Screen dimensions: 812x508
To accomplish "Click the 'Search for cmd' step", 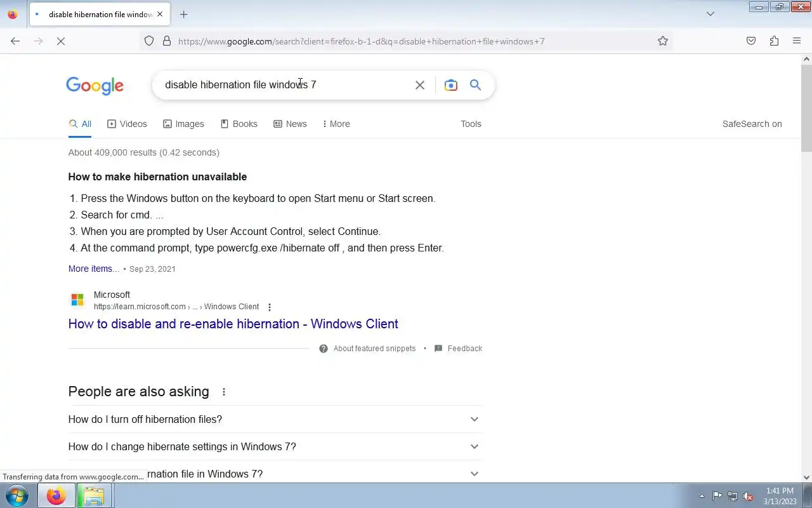I will coord(122,215).
